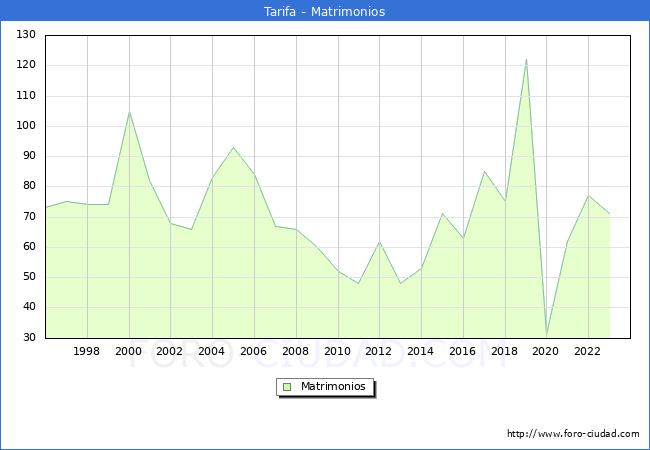Select the 2016 x-axis label
Viewport: 650px width, 450px height.
click(462, 351)
